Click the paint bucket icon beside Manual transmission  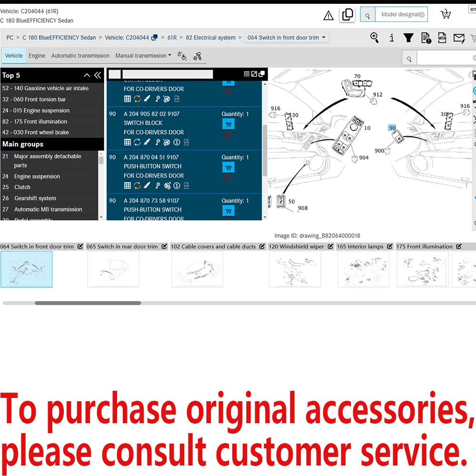pos(182,56)
